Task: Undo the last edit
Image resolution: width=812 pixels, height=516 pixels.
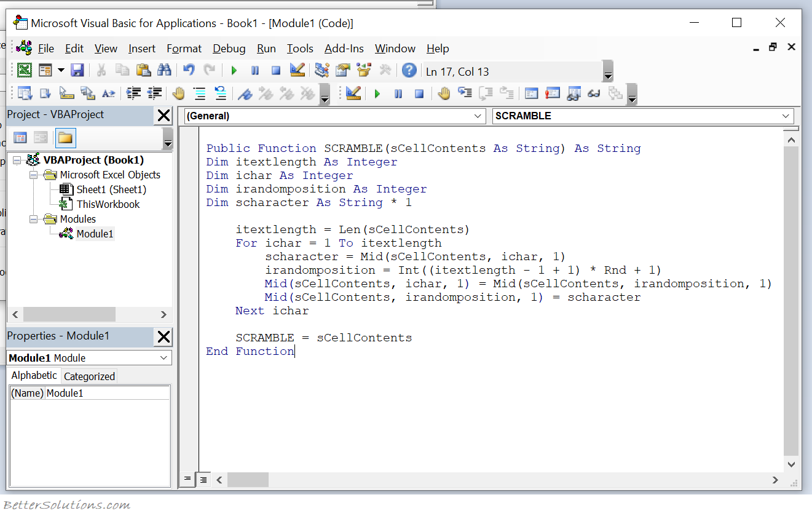Action: pos(189,70)
